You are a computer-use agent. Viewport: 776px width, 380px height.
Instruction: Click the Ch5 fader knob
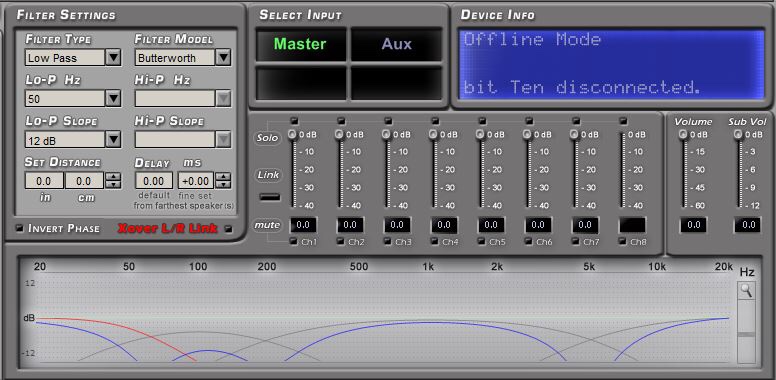(480, 134)
